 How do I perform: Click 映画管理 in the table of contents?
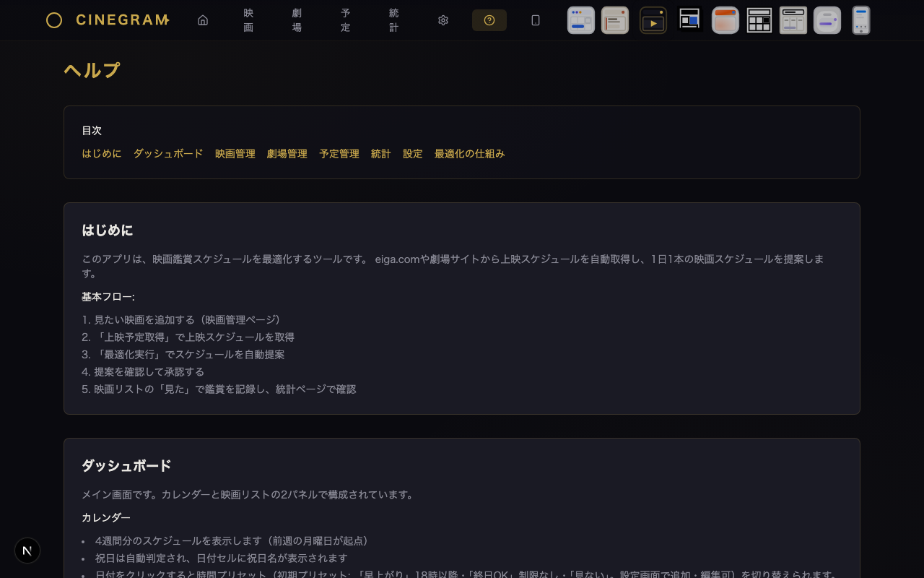coord(235,154)
